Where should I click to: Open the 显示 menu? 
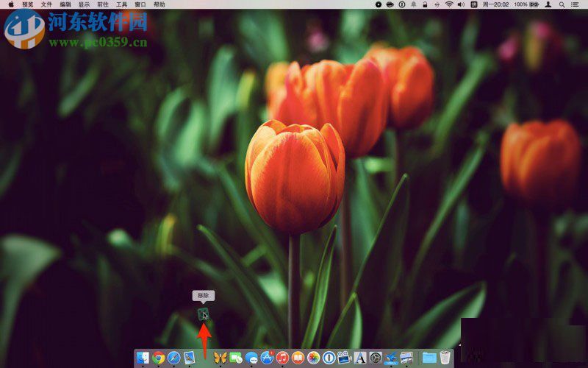tap(84, 4)
